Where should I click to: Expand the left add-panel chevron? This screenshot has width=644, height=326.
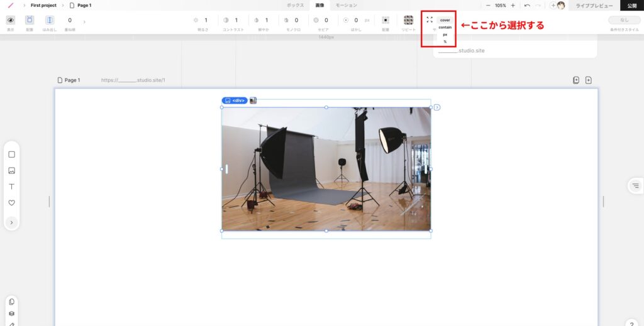(x=11, y=222)
